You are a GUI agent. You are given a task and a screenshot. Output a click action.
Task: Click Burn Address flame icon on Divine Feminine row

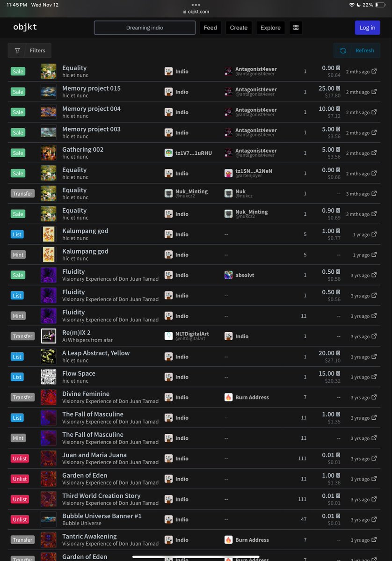[x=229, y=397]
